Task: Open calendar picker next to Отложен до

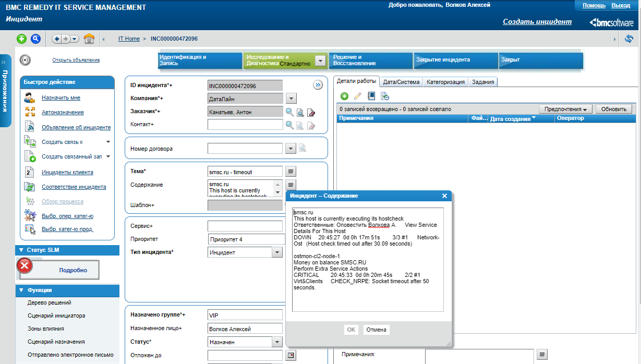Action: point(291,355)
